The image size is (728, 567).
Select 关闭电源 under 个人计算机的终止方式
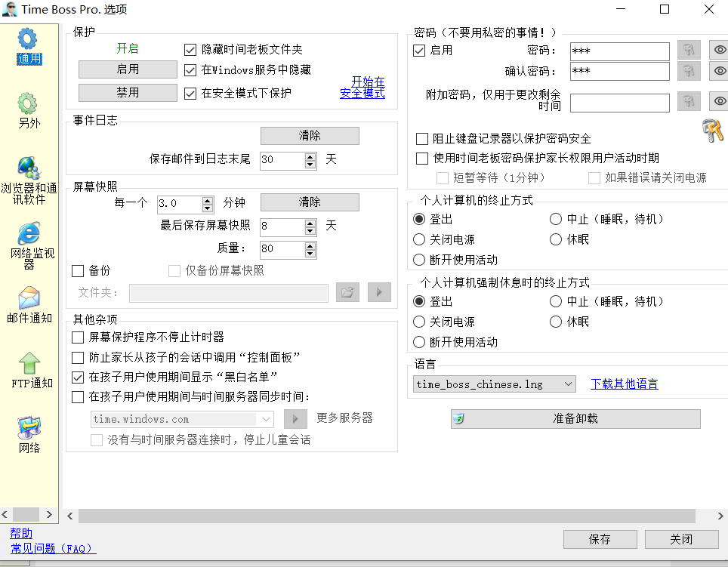(419, 239)
